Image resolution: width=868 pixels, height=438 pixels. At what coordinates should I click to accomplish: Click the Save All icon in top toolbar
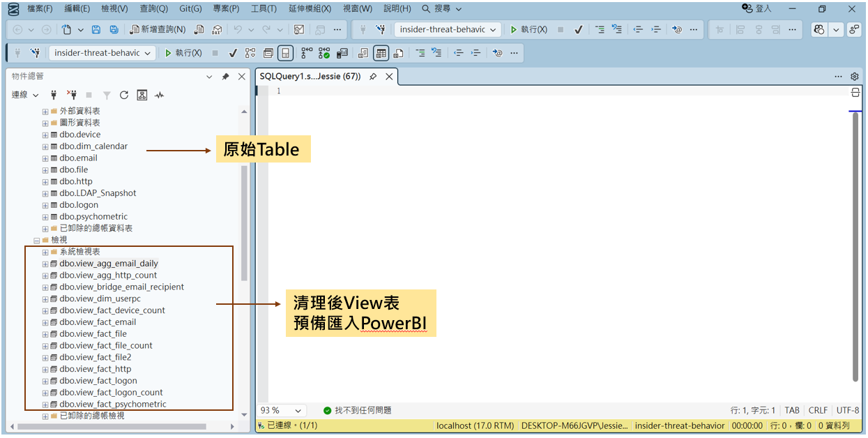click(114, 29)
